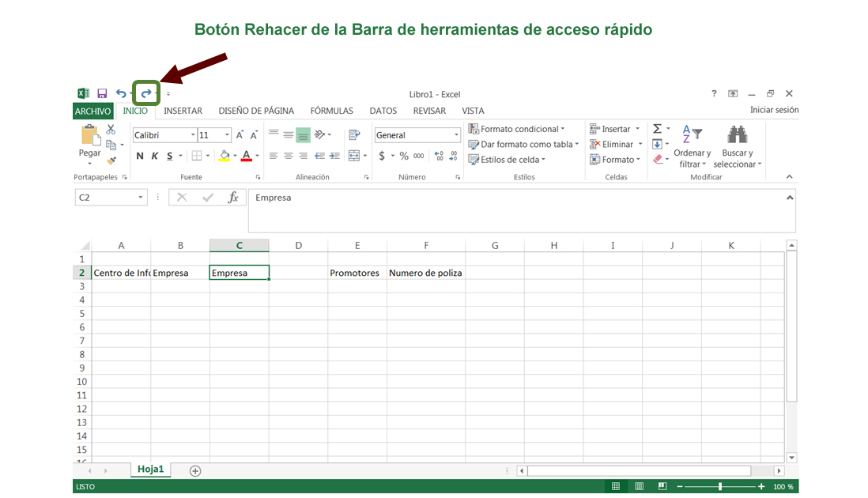Switch to DISEÑO DE PÁGINA tab
868x498 pixels.
[256, 111]
